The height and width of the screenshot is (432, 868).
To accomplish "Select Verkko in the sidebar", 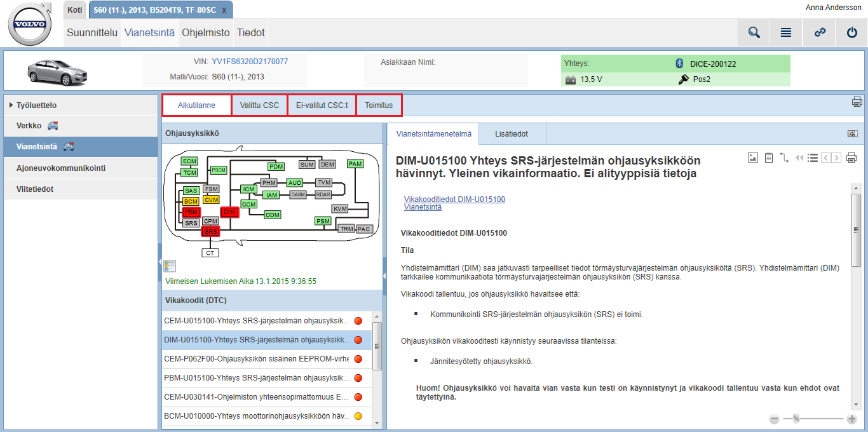I will (81, 126).
